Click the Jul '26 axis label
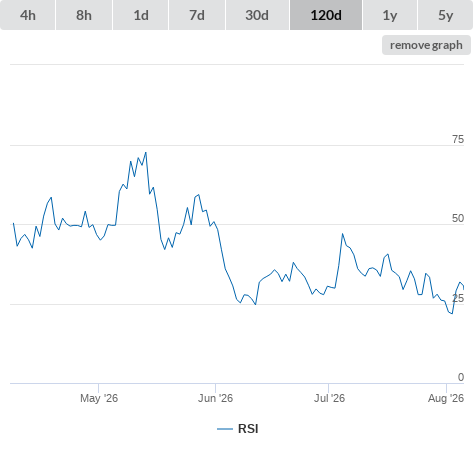 pyautogui.click(x=329, y=398)
